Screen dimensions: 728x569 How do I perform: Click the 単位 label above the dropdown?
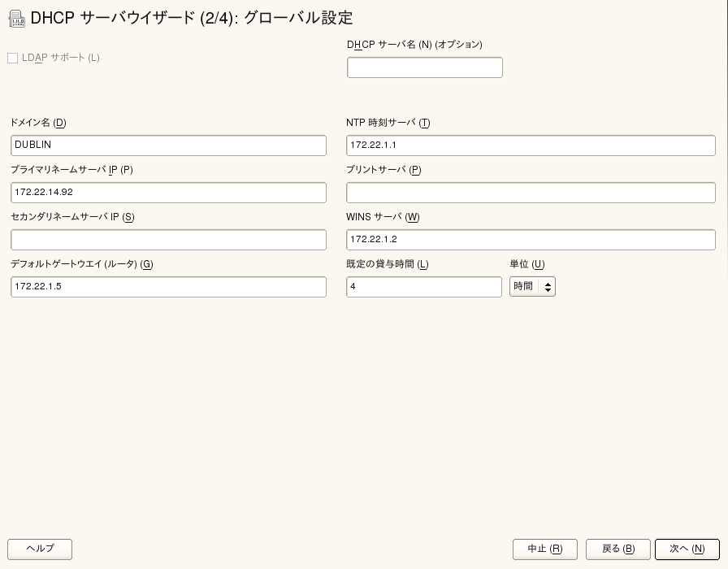526,264
